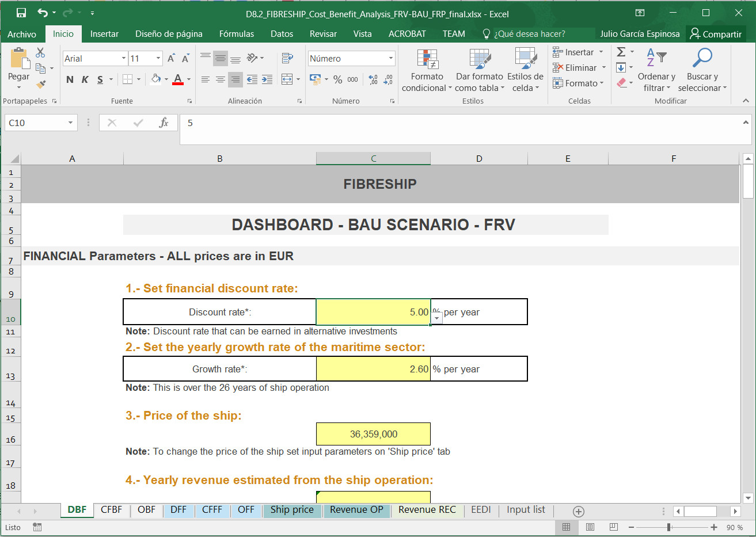The image size is (756, 537).
Task: Click the AutoSum (Σ) icon
Action: [x=620, y=51]
